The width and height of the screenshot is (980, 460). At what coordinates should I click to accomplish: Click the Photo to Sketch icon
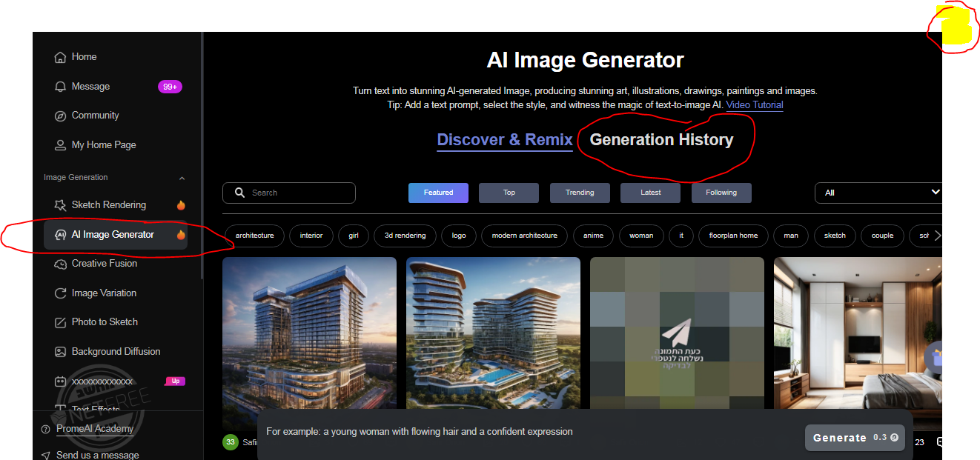pyautogui.click(x=61, y=322)
